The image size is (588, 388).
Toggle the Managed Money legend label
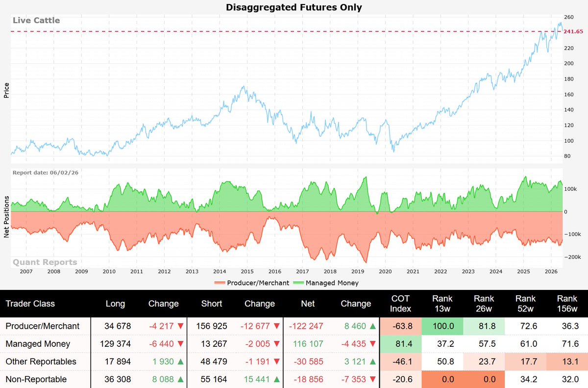pyautogui.click(x=332, y=283)
